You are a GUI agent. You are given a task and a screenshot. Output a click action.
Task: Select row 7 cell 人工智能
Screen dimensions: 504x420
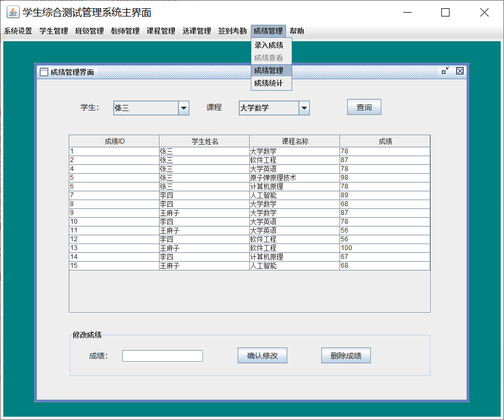[294, 195]
